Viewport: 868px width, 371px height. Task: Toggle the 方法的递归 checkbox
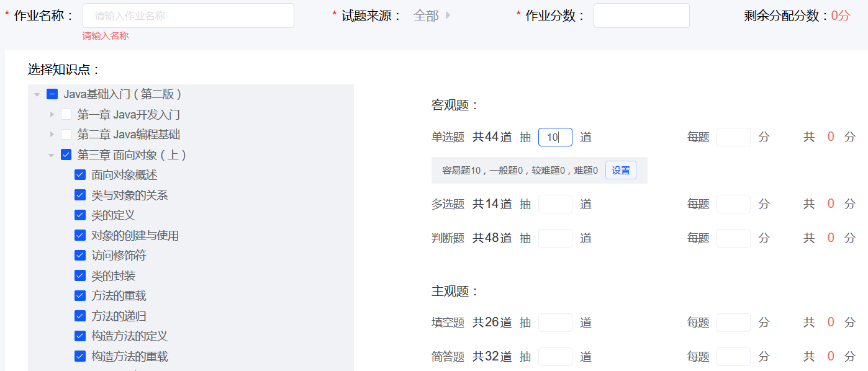pyautogui.click(x=80, y=316)
